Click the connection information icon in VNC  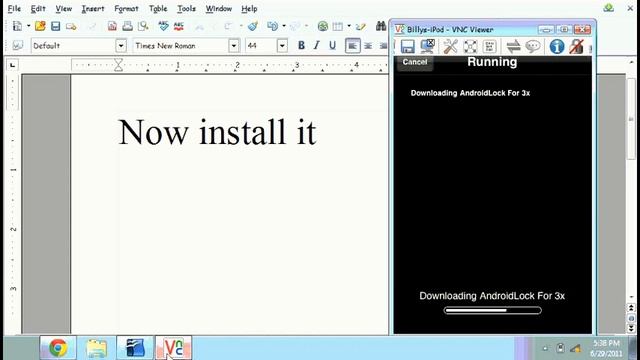tap(557, 46)
